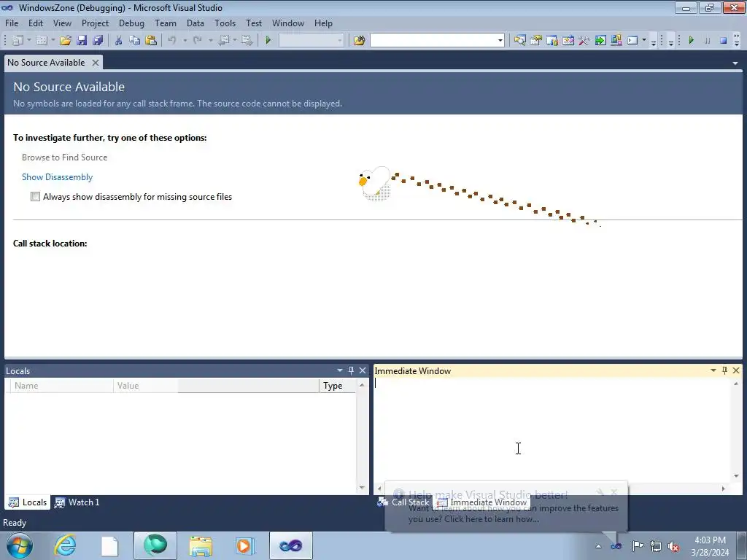Expand the Add New Item dropdown arrow
Image resolution: width=747 pixels, height=560 pixels.
point(53,41)
